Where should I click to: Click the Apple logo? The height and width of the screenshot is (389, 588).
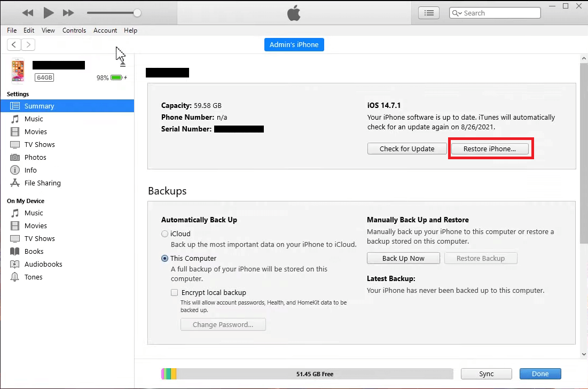[x=293, y=12]
